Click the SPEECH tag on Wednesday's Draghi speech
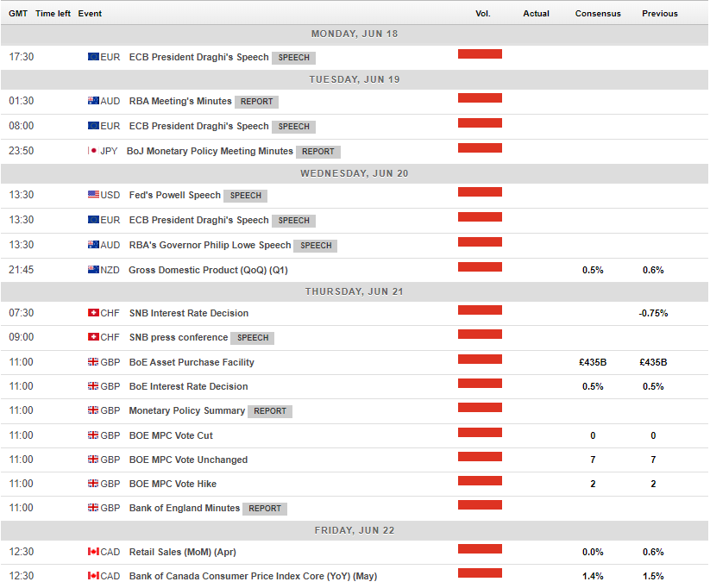Image resolution: width=710 pixels, height=588 pixels. 294,221
